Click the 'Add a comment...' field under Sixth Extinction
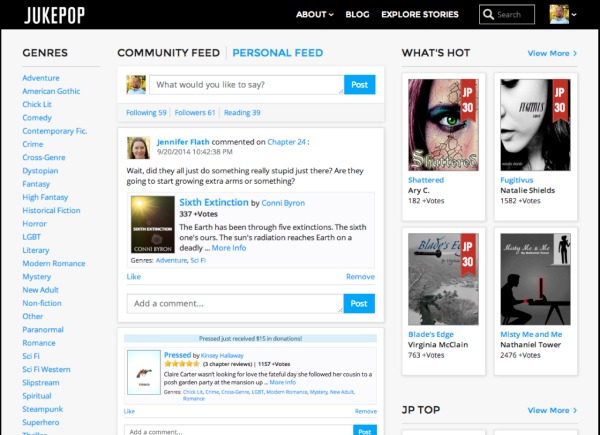 pos(235,303)
